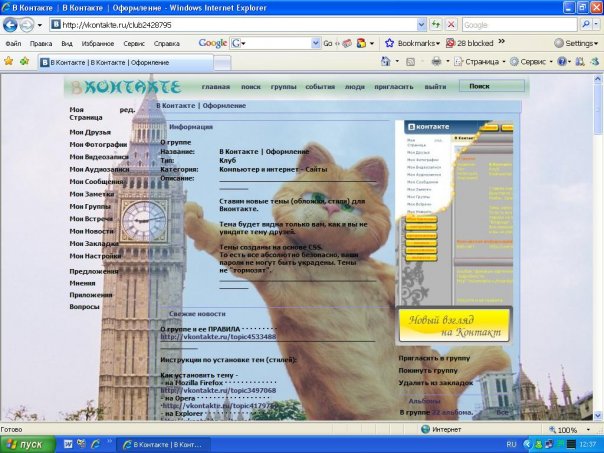Open the Избранное menu
This screenshot has height=453, width=604.
point(97,44)
